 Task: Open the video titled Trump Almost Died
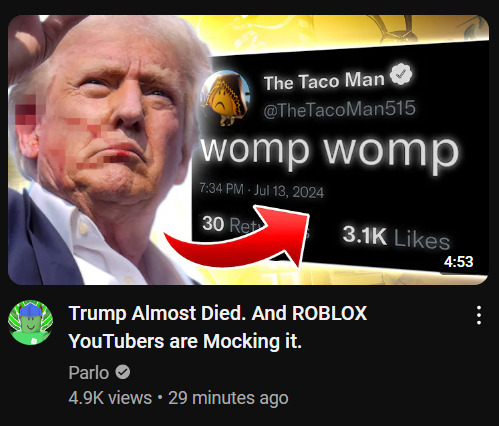218,327
